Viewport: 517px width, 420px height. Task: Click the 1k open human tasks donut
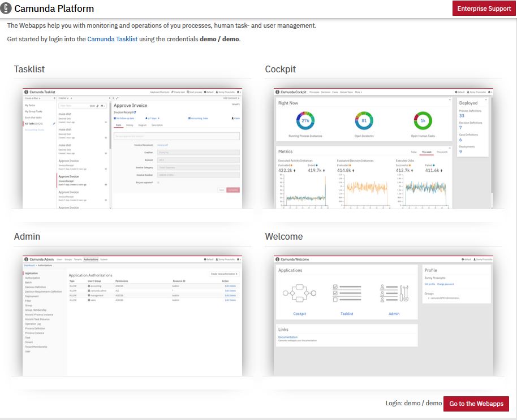[423, 120]
